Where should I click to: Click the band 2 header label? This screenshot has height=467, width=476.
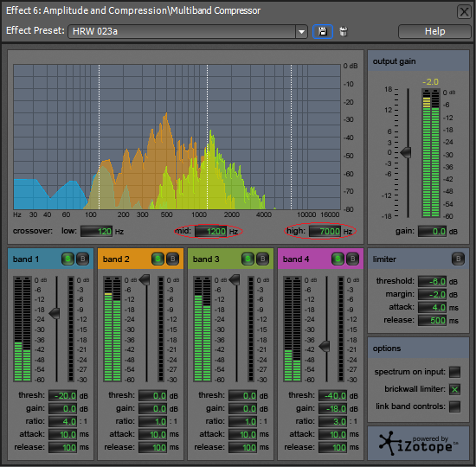tap(116, 259)
